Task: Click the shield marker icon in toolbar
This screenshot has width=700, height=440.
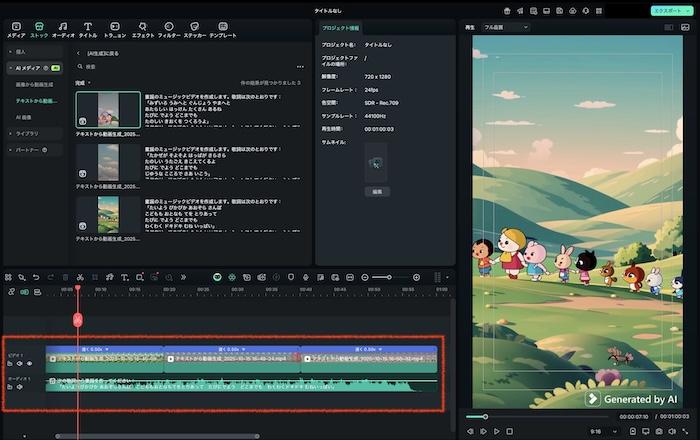Action: pos(291,277)
